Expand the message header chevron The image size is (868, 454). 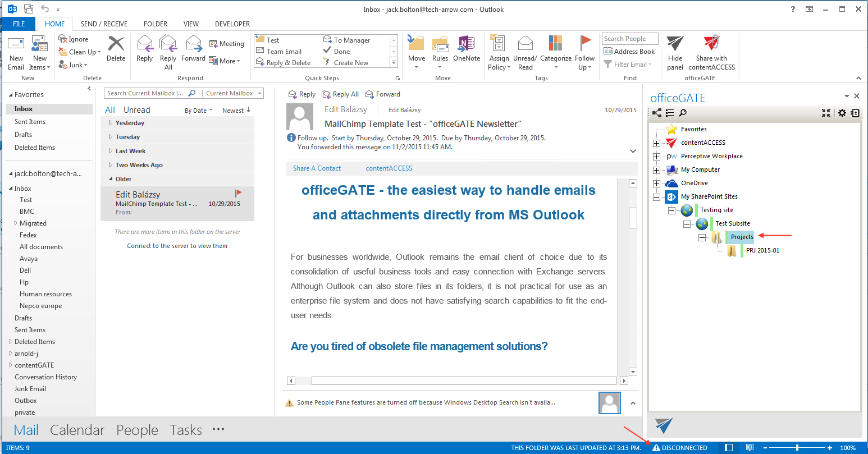click(633, 151)
